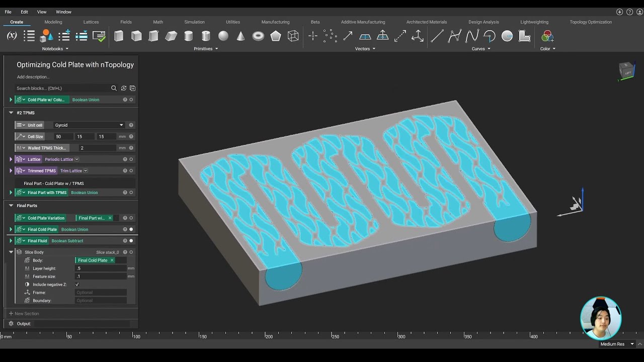Open help for Final Cold Plate block
The width and height of the screenshot is (644, 362).
coord(125,229)
